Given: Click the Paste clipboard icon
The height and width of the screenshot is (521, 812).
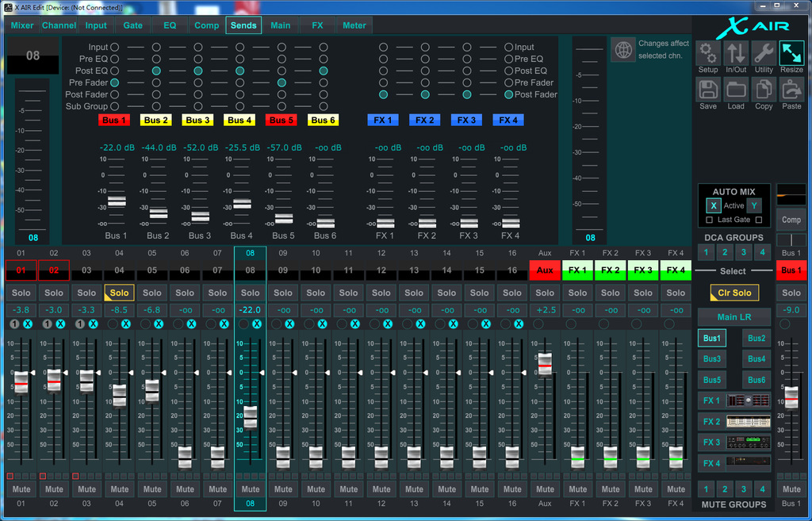Looking at the screenshot, I should pos(791,90).
